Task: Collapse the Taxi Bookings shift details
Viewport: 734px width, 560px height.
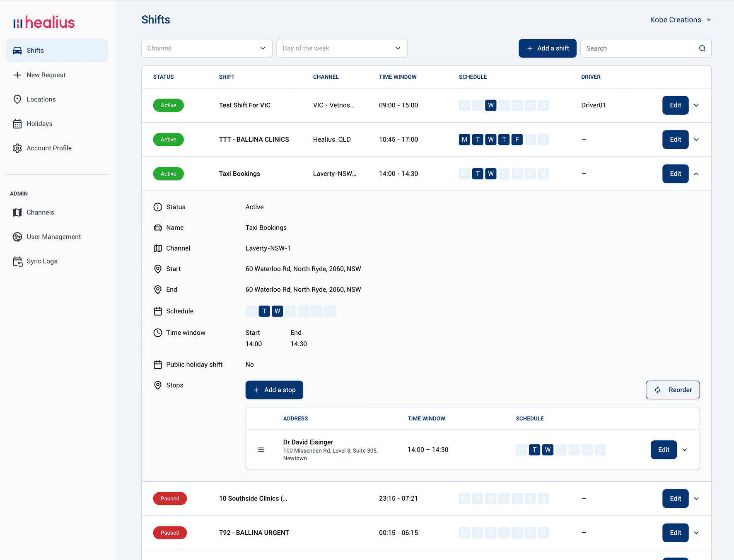Action: pyautogui.click(x=696, y=174)
